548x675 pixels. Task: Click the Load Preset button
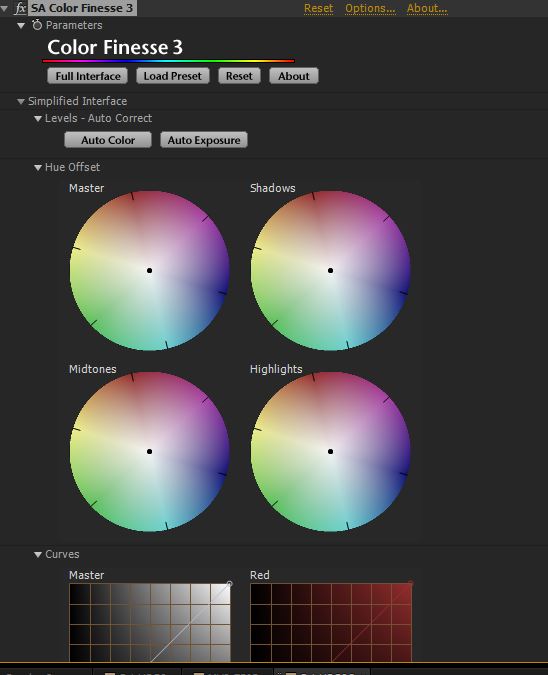[x=173, y=76]
